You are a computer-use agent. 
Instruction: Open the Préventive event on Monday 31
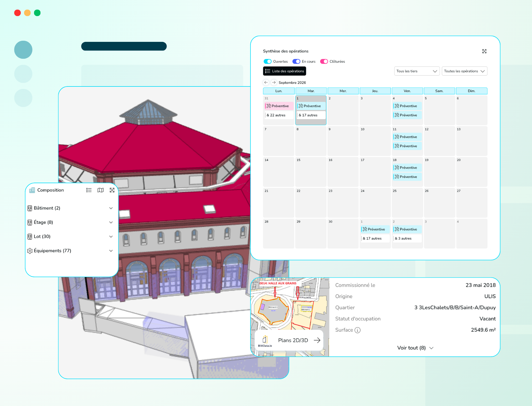coord(279,106)
